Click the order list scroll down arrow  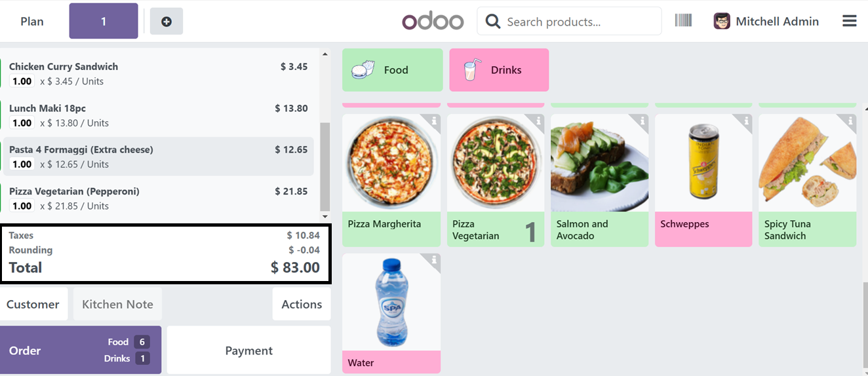coord(325,216)
